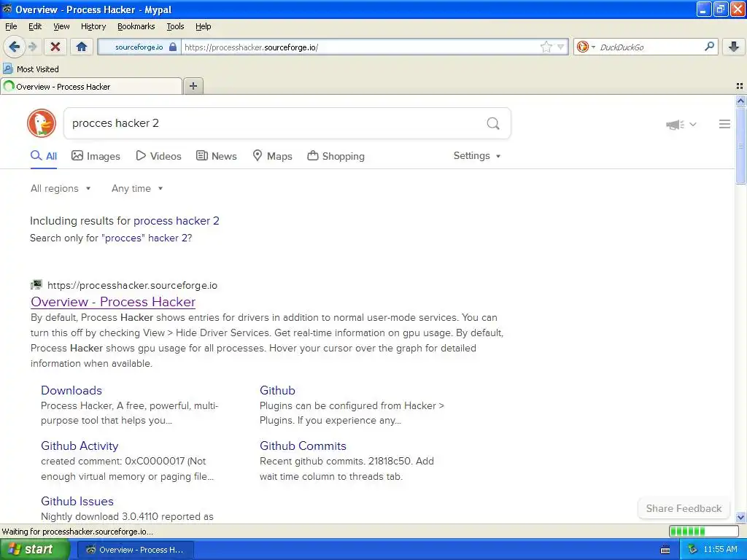
Task: Open the Most Visited bookmarks folder
Action: pos(31,69)
